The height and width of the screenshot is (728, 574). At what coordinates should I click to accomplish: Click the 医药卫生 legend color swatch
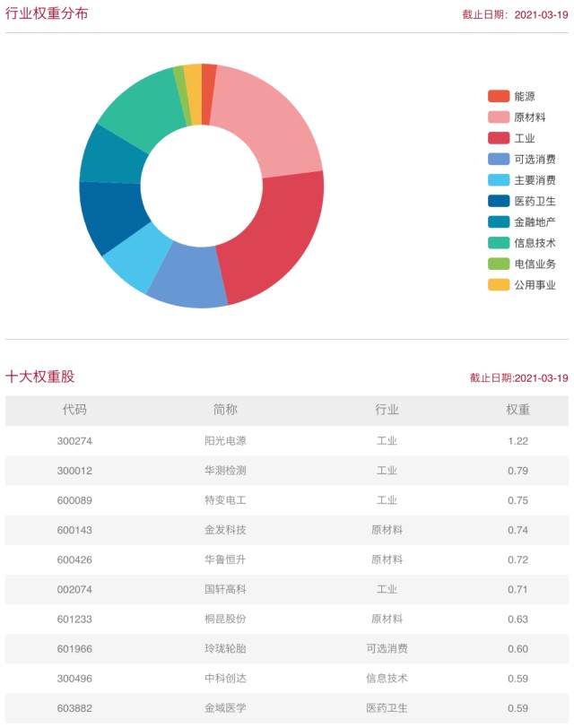[499, 201]
